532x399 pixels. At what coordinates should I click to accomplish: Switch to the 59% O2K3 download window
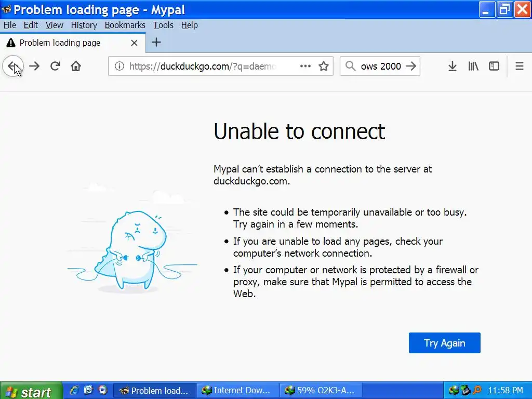tap(321, 391)
